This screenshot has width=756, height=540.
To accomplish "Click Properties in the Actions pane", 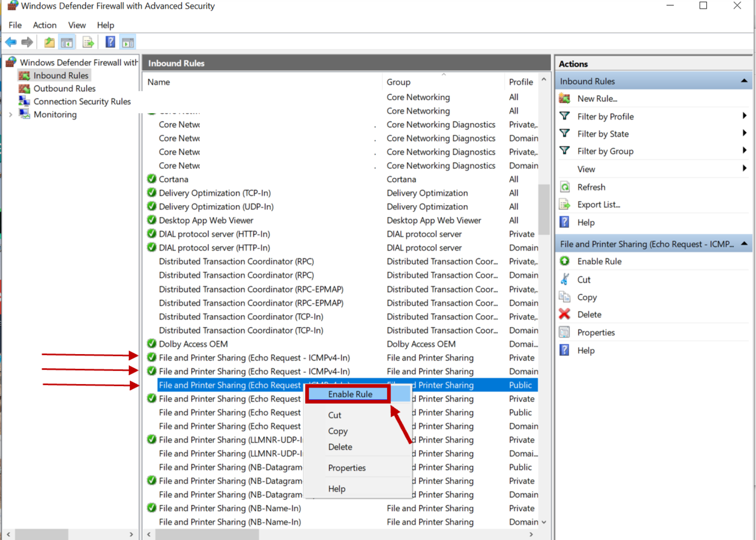I will [x=596, y=332].
